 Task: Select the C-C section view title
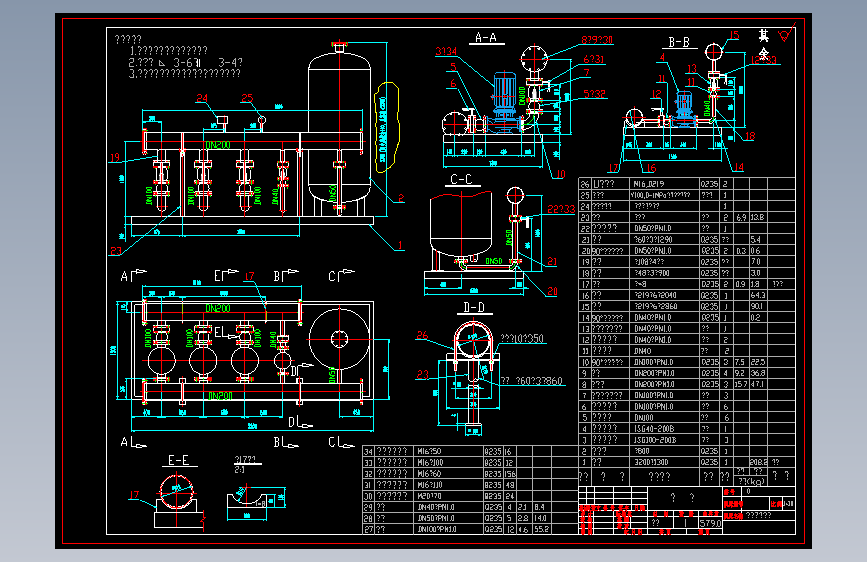tap(461, 179)
